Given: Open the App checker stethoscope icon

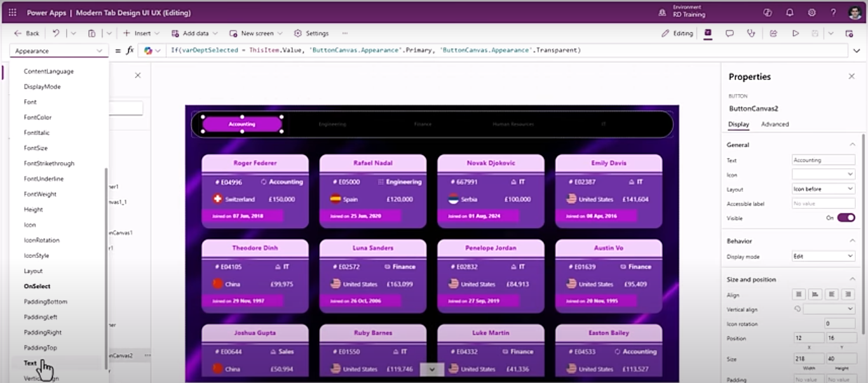Looking at the screenshot, I should point(751,33).
